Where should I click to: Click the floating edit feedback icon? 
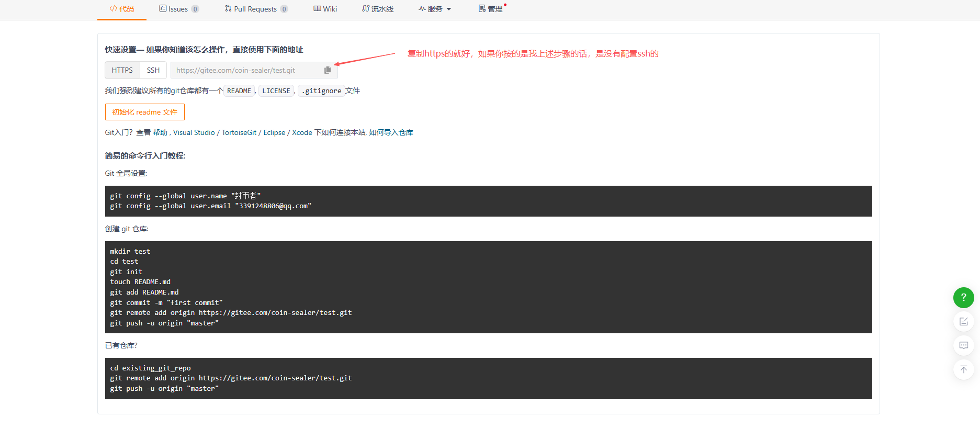964,321
